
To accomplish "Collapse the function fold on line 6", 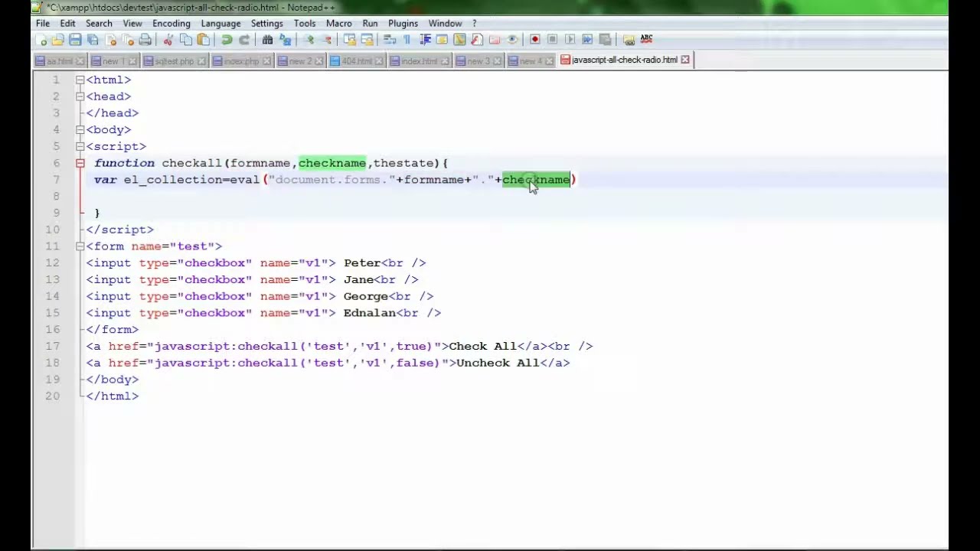I will click(80, 163).
